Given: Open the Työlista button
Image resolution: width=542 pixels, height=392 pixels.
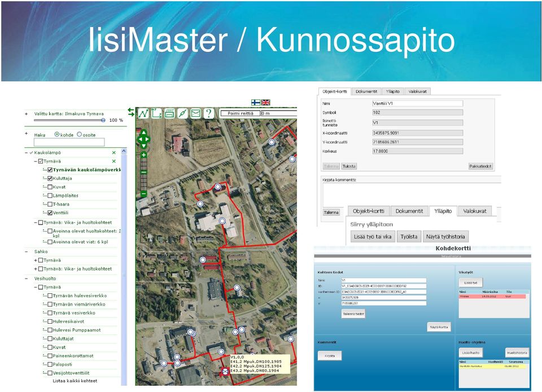Looking at the screenshot, I should click(x=409, y=236).
